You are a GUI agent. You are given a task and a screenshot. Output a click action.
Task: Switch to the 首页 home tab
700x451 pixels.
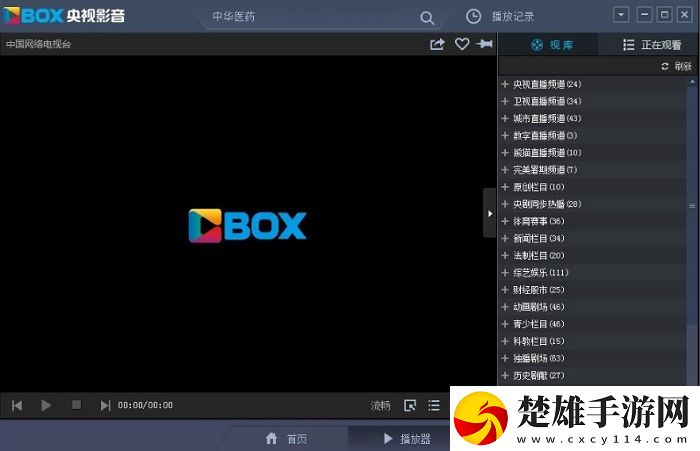(287, 438)
